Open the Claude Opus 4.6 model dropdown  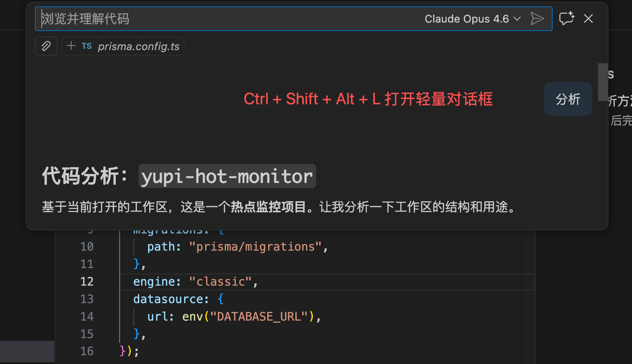click(471, 19)
